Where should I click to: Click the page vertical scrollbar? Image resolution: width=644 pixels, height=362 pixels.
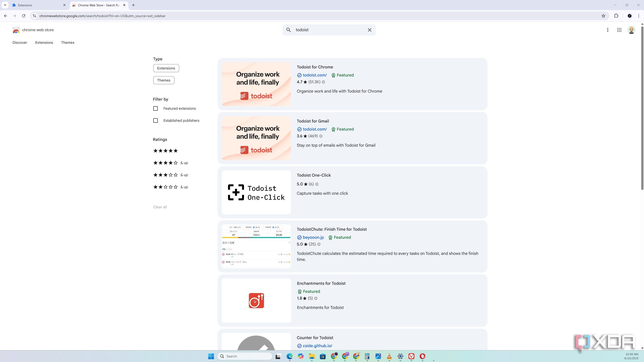[x=642, y=108]
